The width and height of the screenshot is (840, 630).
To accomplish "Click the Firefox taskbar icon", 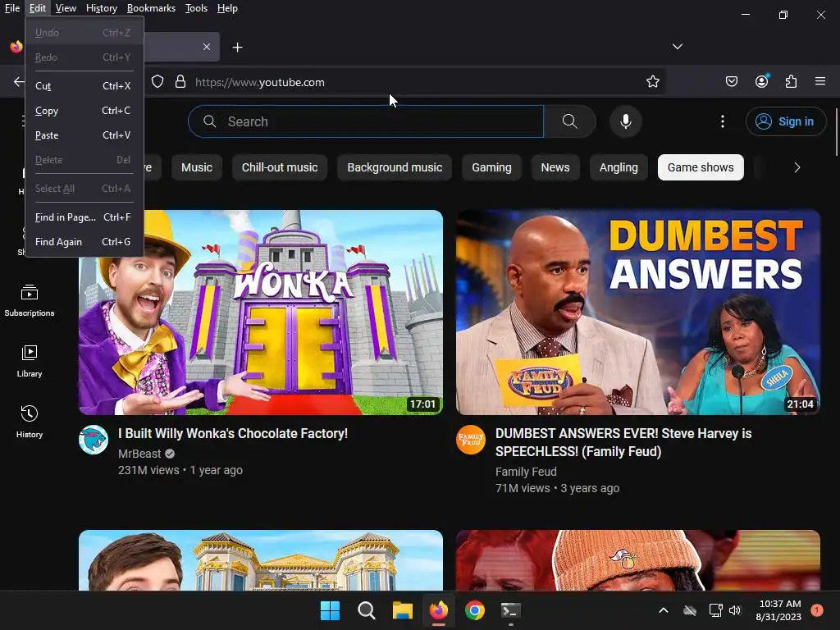I will [439, 610].
